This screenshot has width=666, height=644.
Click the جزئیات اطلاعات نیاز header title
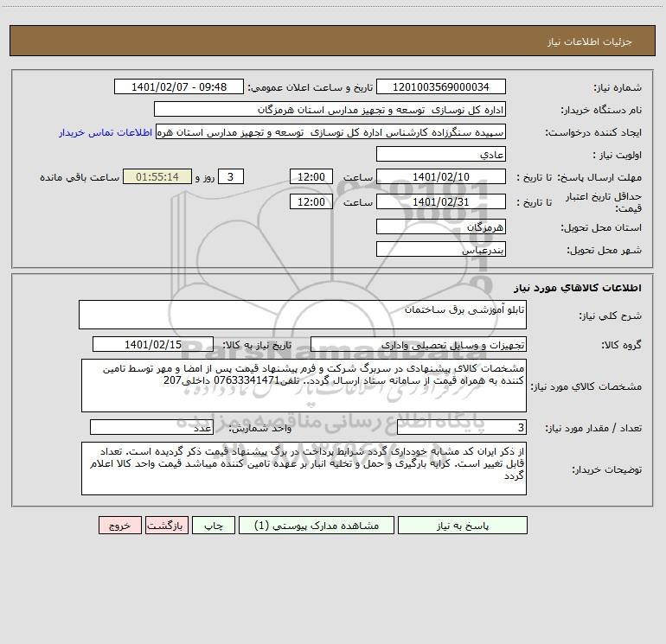590,41
